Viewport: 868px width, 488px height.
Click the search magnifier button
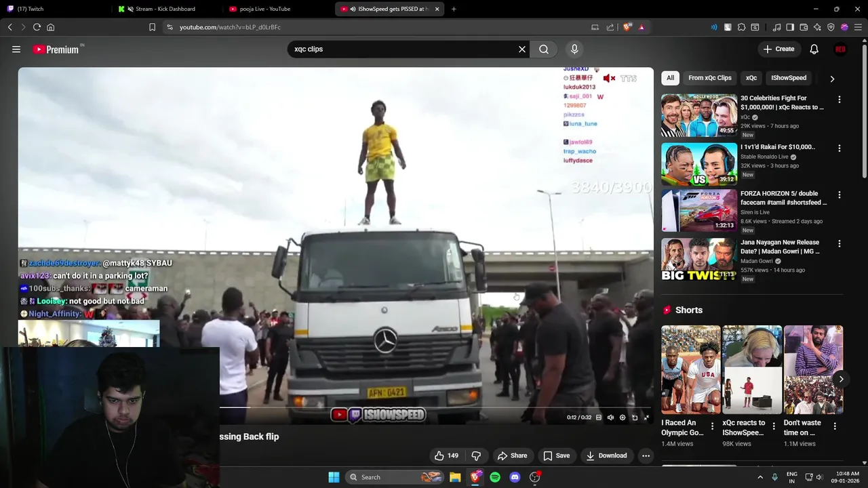click(x=544, y=49)
